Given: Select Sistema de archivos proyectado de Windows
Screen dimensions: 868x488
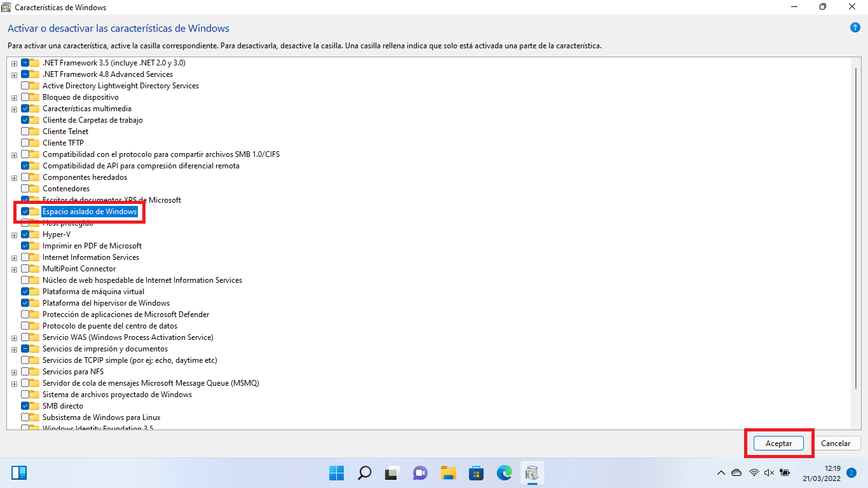Looking at the screenshot, I should 117,395.
